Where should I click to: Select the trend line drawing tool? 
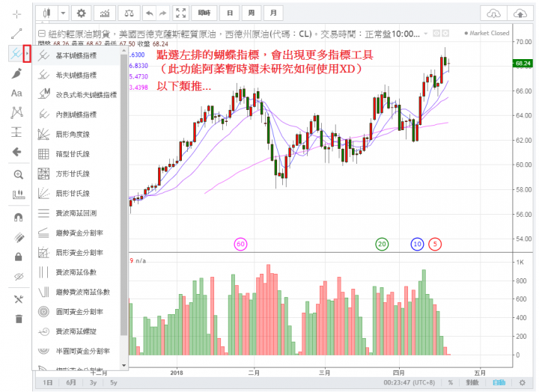16,34
